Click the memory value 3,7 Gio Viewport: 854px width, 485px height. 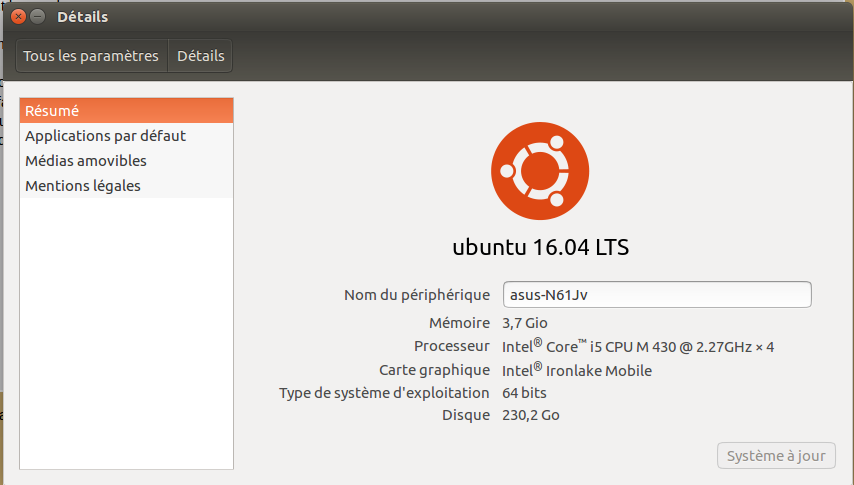(x=524, y=323)
